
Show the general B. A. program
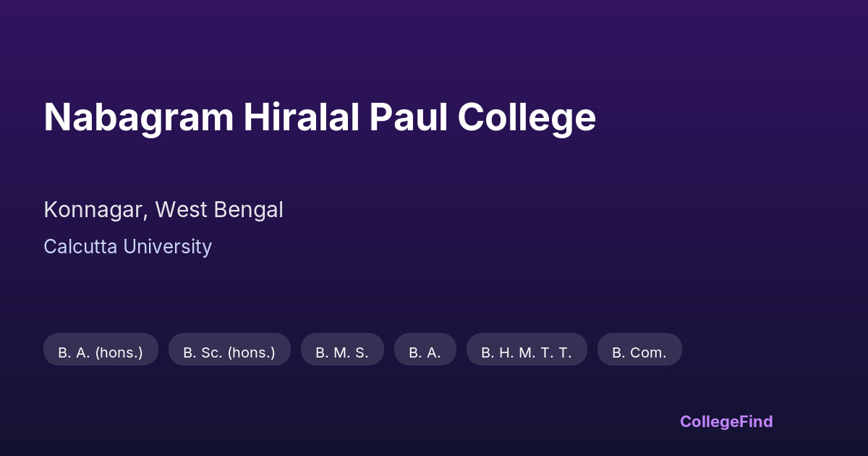click(x=425, y=350)
